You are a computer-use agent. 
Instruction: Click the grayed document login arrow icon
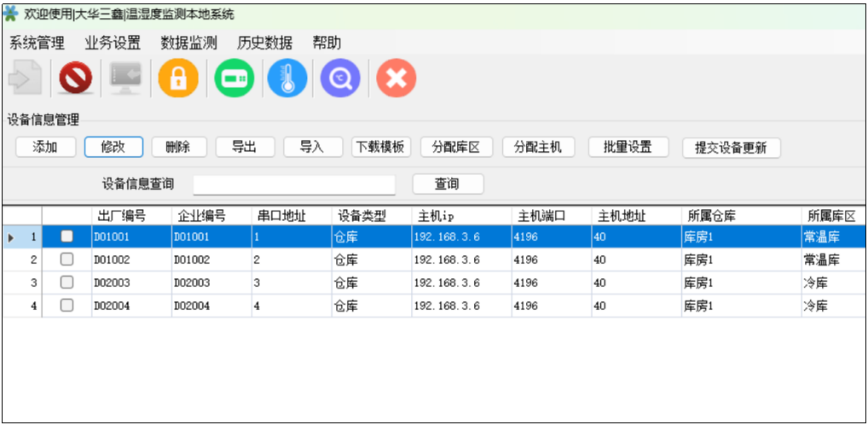coord(25,79)
